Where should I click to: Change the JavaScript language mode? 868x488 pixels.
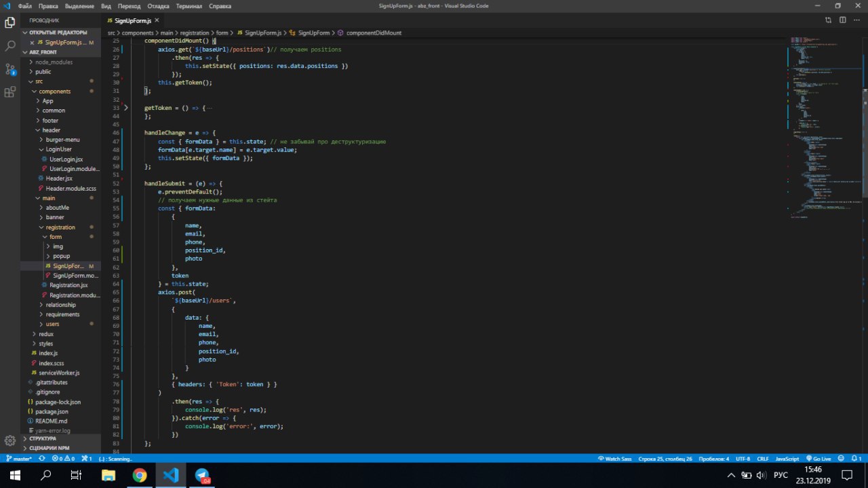pos(787,459)
